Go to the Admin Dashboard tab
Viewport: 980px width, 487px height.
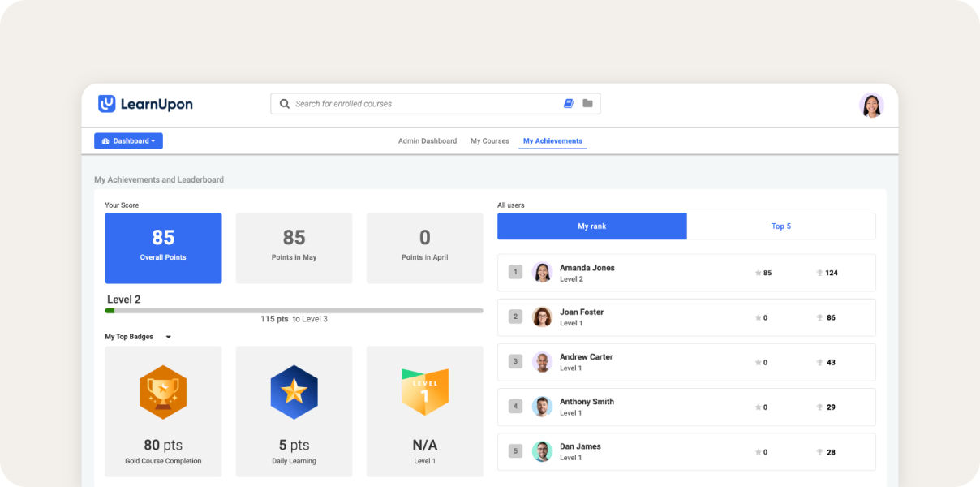[x=427, y=141]
